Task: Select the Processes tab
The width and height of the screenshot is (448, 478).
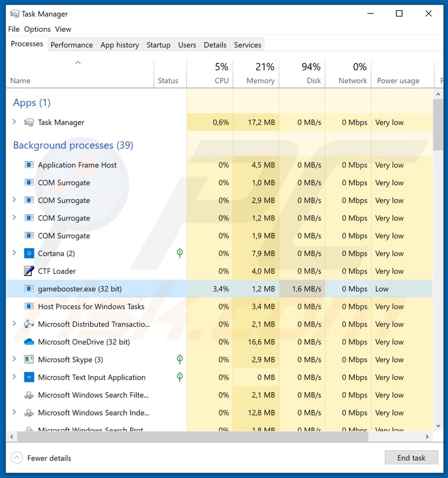Action: click(x=27, y=44)
